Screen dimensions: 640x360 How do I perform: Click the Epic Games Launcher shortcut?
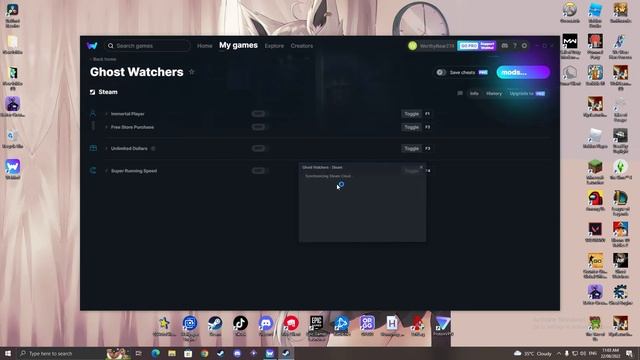[x=316, y=327]
